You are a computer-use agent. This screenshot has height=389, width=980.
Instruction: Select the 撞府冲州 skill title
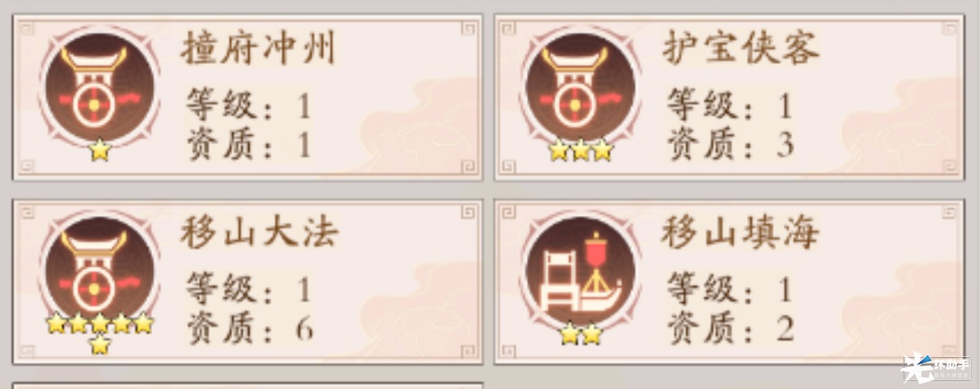tap(258, 49)
